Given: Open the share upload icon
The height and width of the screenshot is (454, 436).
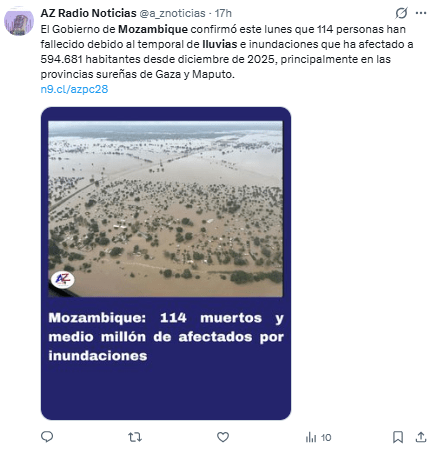Looking at the screenshot, I should 421,437.
